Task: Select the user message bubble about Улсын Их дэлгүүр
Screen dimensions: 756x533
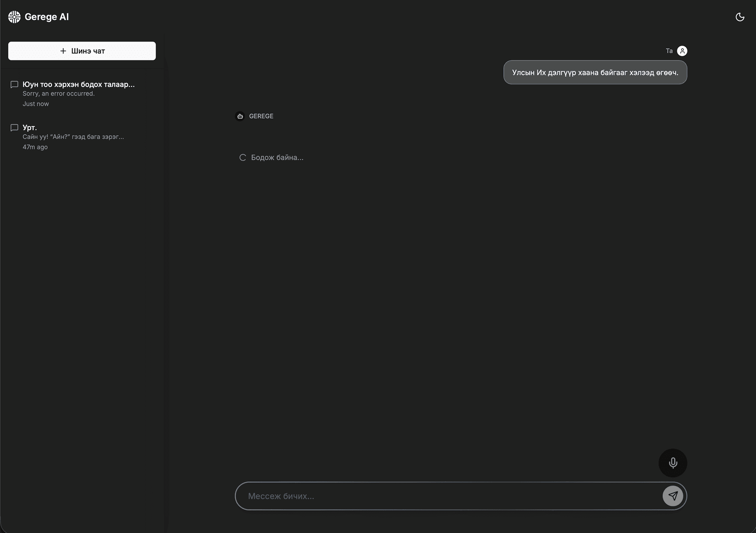Action: pyautogui.click(x=595, y=72)
